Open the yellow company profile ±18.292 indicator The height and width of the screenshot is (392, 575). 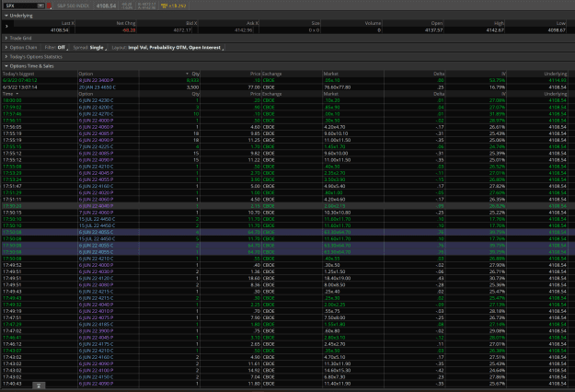click(174, 6)
